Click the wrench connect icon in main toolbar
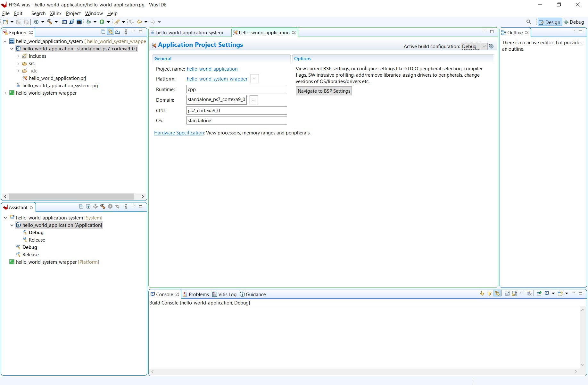Screen dimensions: 588x385 71,22
